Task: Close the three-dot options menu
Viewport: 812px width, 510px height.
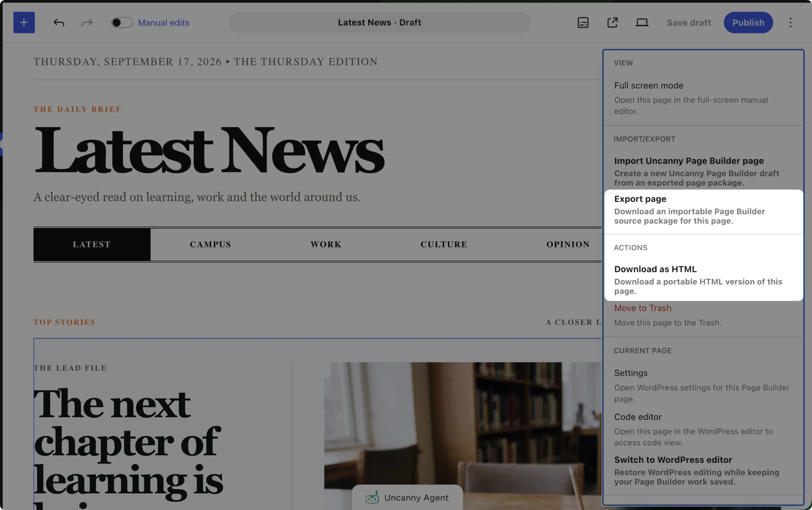Action: pyautogui.click(x=790, y=23)
